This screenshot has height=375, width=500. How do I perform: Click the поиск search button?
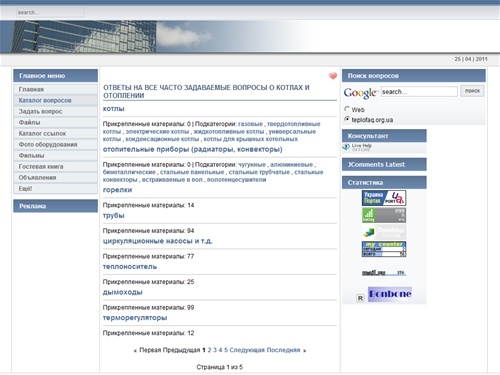click(472, 91)
